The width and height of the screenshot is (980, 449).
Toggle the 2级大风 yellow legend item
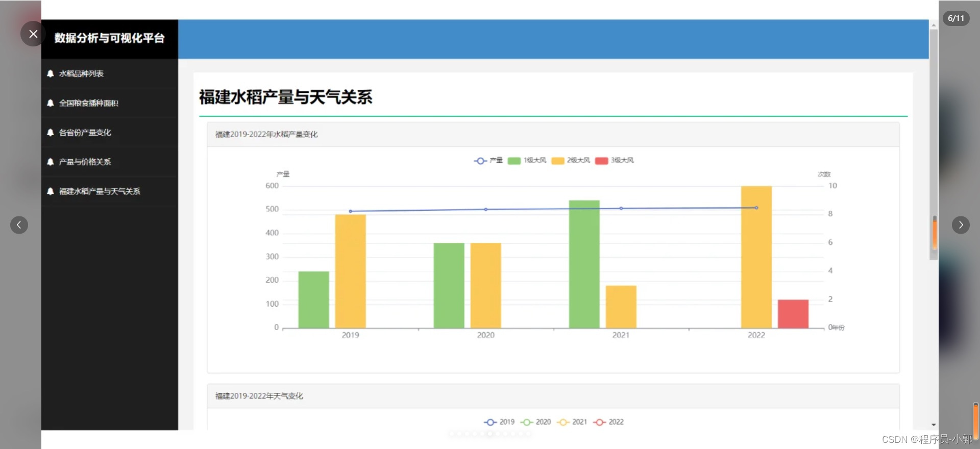click(x=571, y=161)
